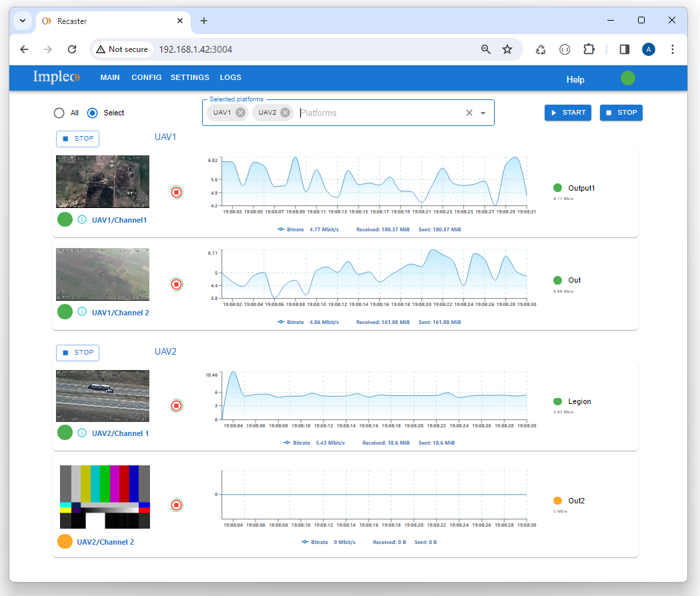The width and height of the screenshot is (700, 596).
Task: Click the stop record icon for UAV1/Channel1
Action: tap(176, 192)
